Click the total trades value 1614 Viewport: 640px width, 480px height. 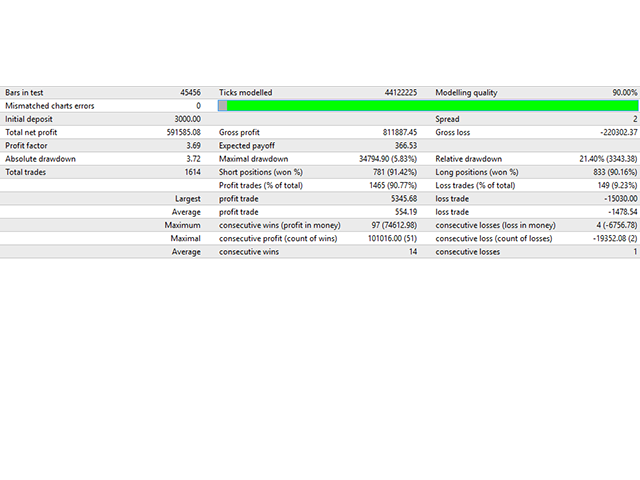[x=193, y=172]
